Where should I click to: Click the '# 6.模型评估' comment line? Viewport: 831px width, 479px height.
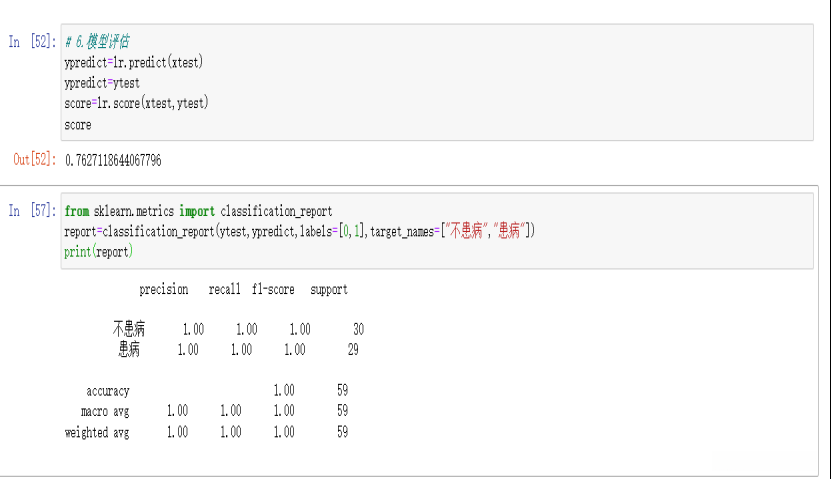96,41
